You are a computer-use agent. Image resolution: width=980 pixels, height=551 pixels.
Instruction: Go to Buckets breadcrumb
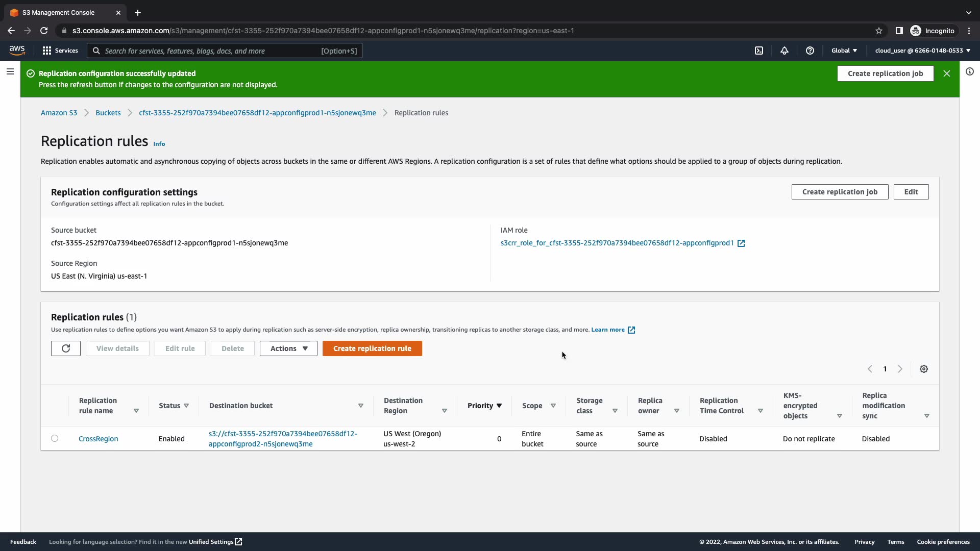(108, 113)
